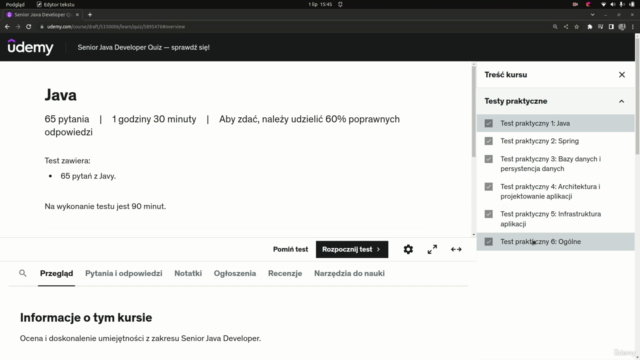
Task: Click the page's main vertical scrollbar
Action: pos(637,96)
